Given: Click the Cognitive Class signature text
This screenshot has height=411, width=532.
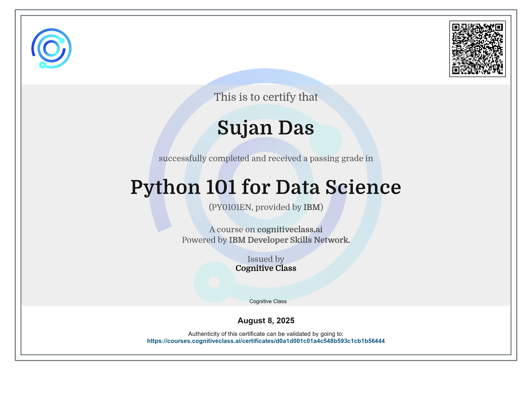Looking at the screenshot, I should tap(268, 301).
